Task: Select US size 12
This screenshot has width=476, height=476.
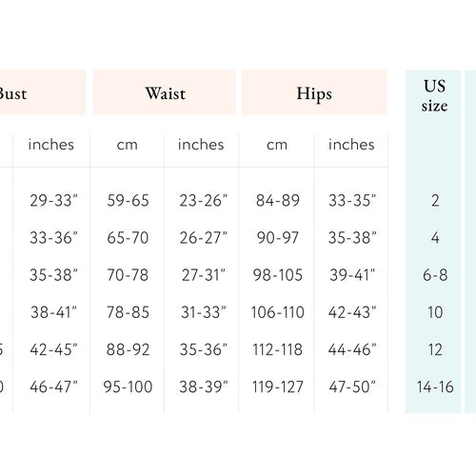Action: point(435,349)
